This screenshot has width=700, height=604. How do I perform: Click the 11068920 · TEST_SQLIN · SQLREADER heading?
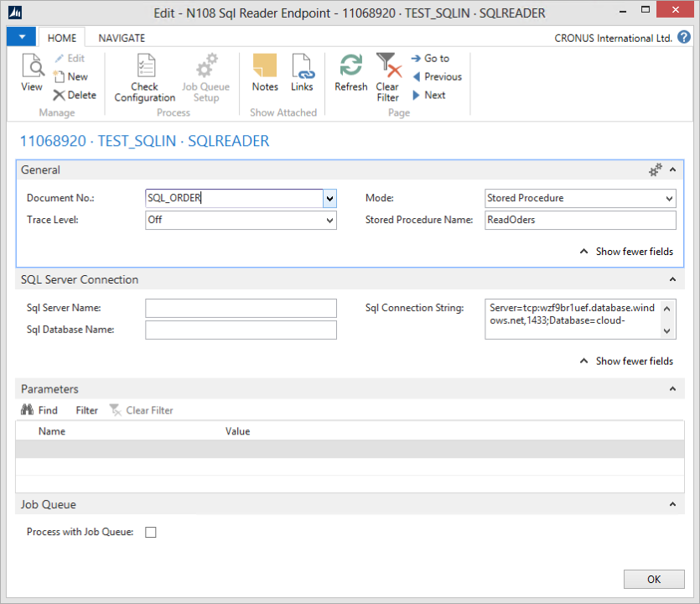tap(145, 141)
